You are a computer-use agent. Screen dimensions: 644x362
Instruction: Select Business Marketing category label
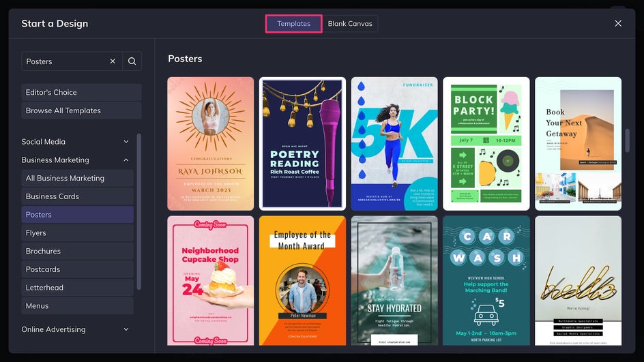coord(55,160)
